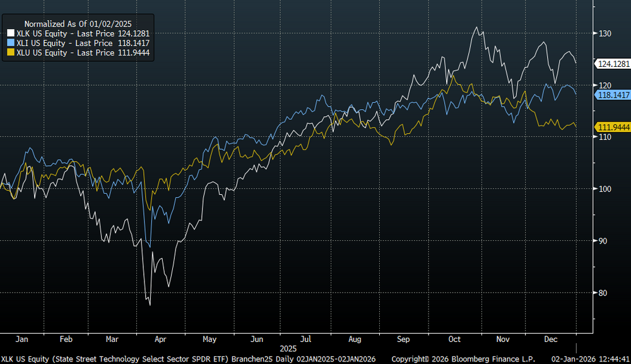631x364 pixels.
Task: Select Jan on the time axis
Action: pos(21,339)
